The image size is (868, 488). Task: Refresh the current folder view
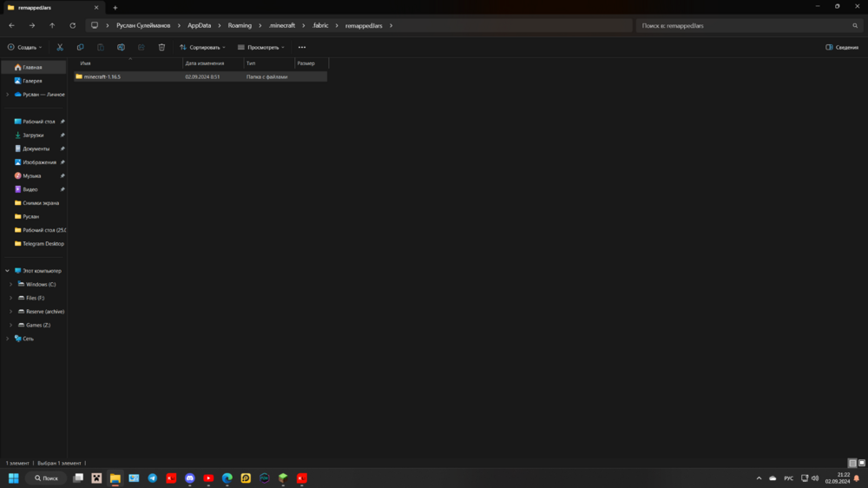click(x=73, y=25)
